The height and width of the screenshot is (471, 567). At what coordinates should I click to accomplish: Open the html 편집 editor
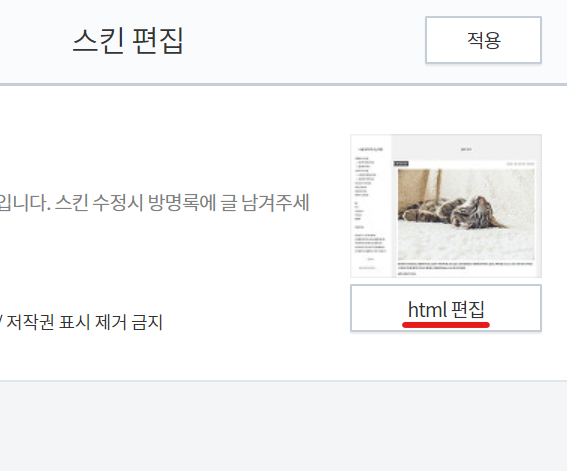tap(446, 308)
